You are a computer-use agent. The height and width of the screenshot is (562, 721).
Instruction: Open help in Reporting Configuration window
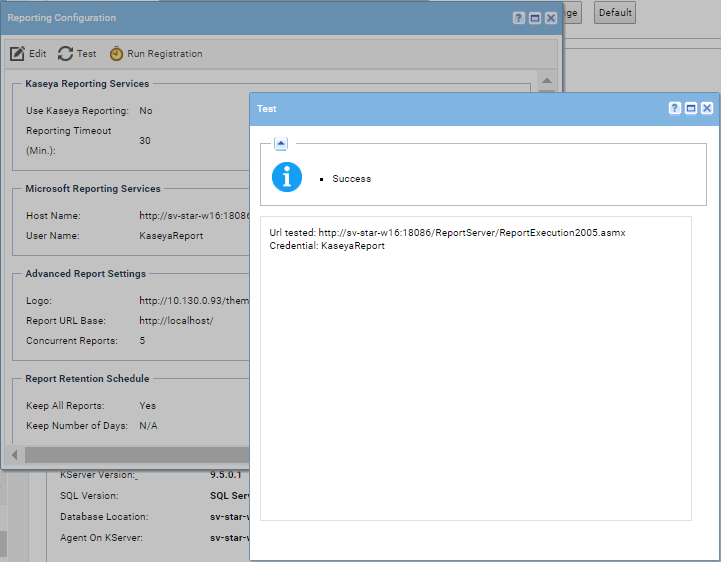(519, 18)
